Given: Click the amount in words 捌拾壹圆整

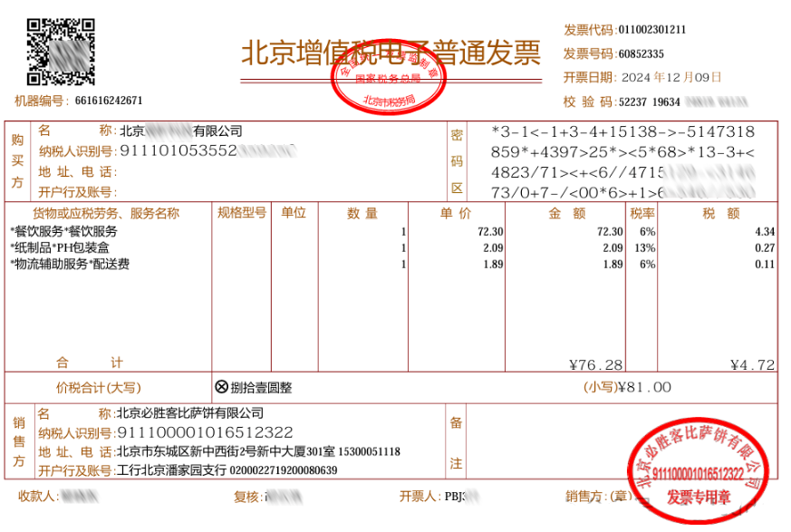Looking at the screenshot, I should (261, 388).
